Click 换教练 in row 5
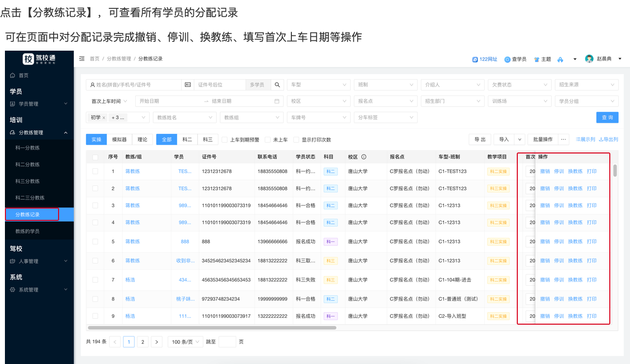Image resolution: width=630 pixels, height=364 pixels. pos(575,242)
